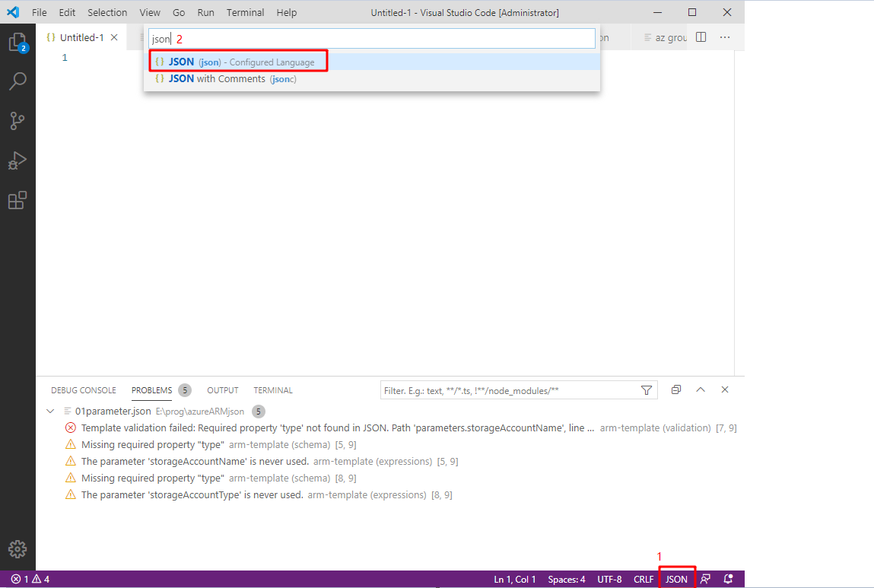Open the Run menu
The image size is (874, 588).
[205, 12]
